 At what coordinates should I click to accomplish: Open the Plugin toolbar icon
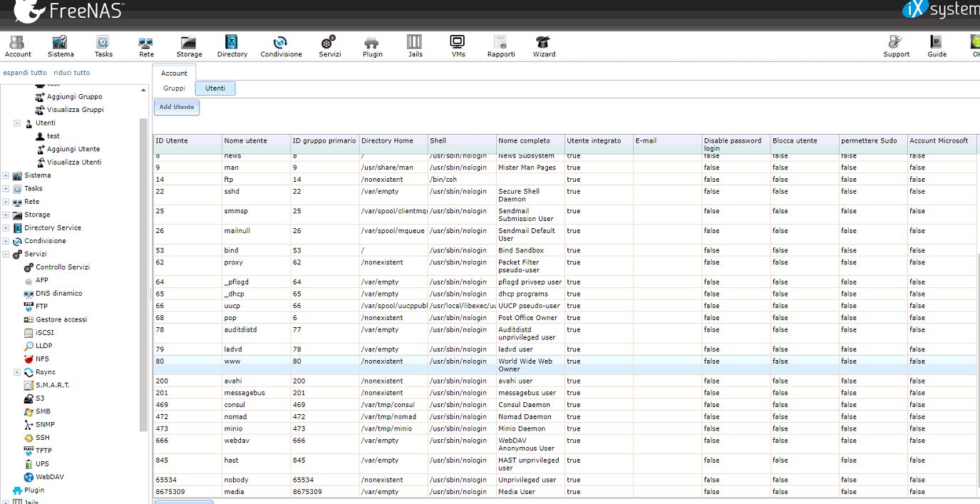[372, 46]
